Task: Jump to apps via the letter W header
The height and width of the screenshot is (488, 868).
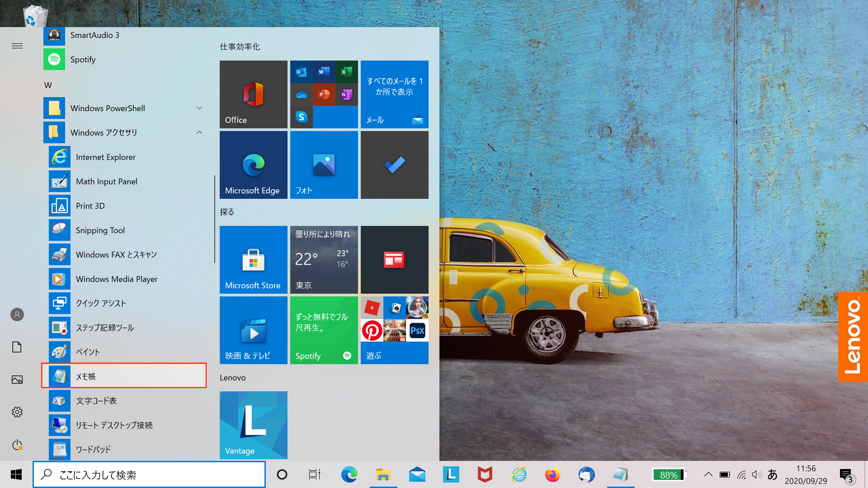Action: point(48,85)
